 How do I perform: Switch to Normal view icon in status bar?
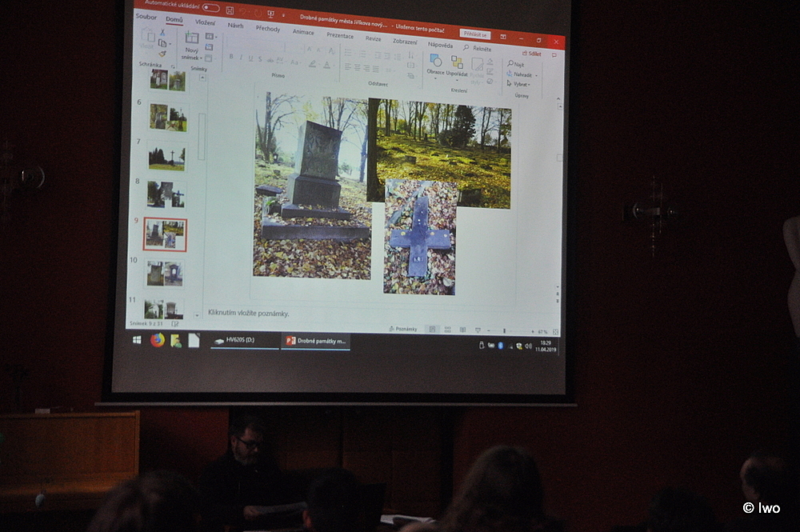click(432, 330)
